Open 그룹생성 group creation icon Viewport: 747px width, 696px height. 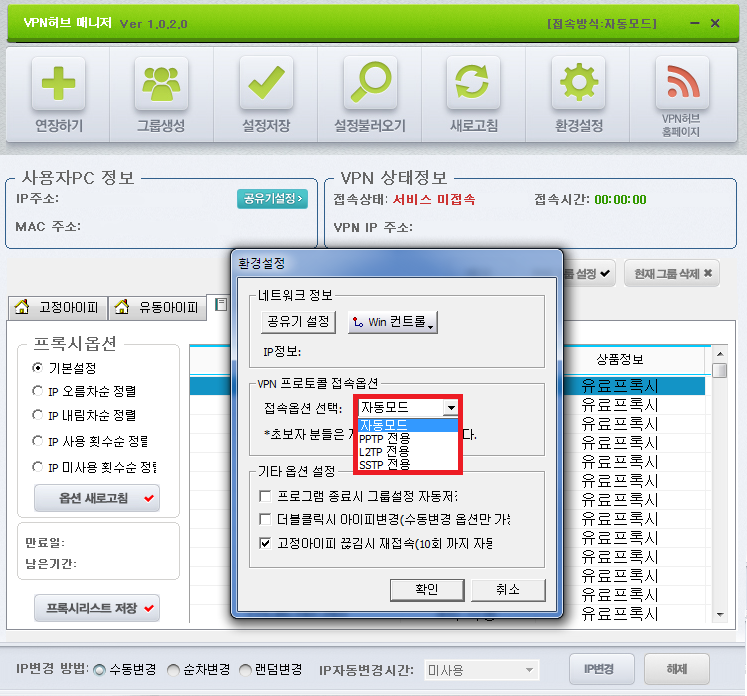tap(160, 84)
